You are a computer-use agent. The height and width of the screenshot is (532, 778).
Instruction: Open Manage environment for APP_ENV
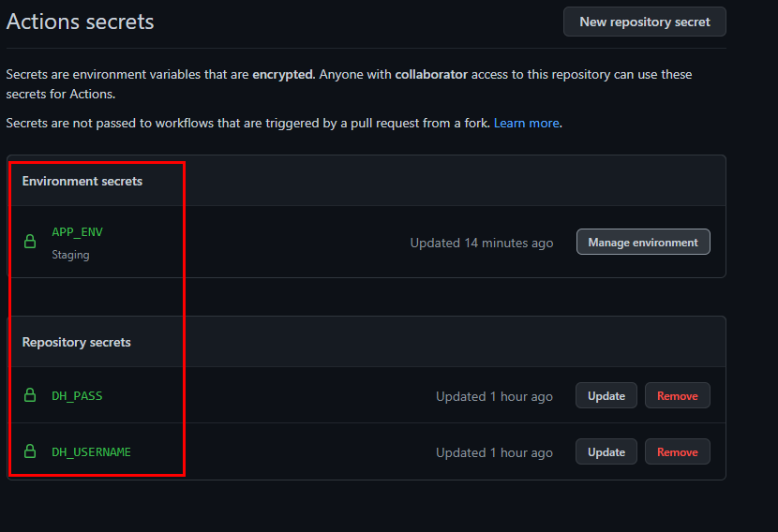[x=643, y=242]
